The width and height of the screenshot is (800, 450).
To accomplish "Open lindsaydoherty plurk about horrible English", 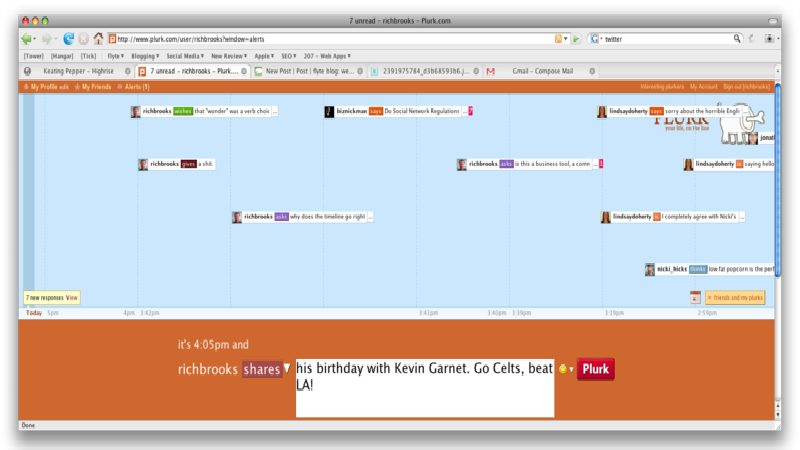I will coord(673,111).
